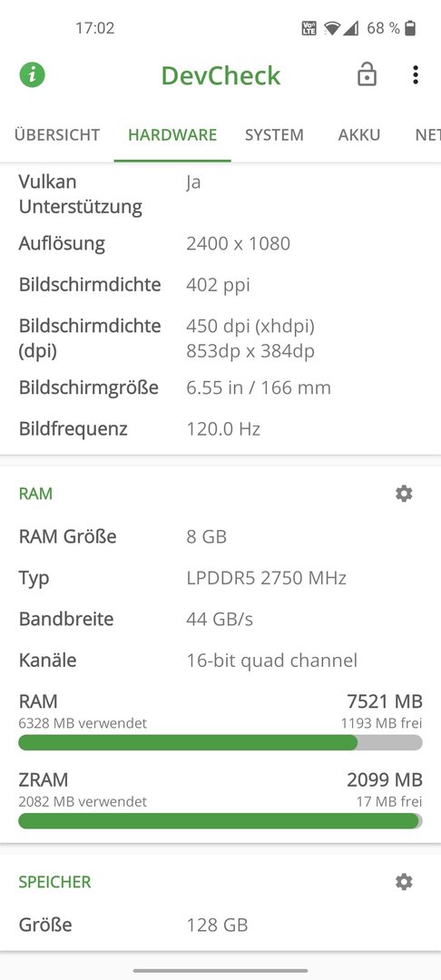Open the partially visible Netzwerk tab
441x980 pixels.
coord(428,134)
